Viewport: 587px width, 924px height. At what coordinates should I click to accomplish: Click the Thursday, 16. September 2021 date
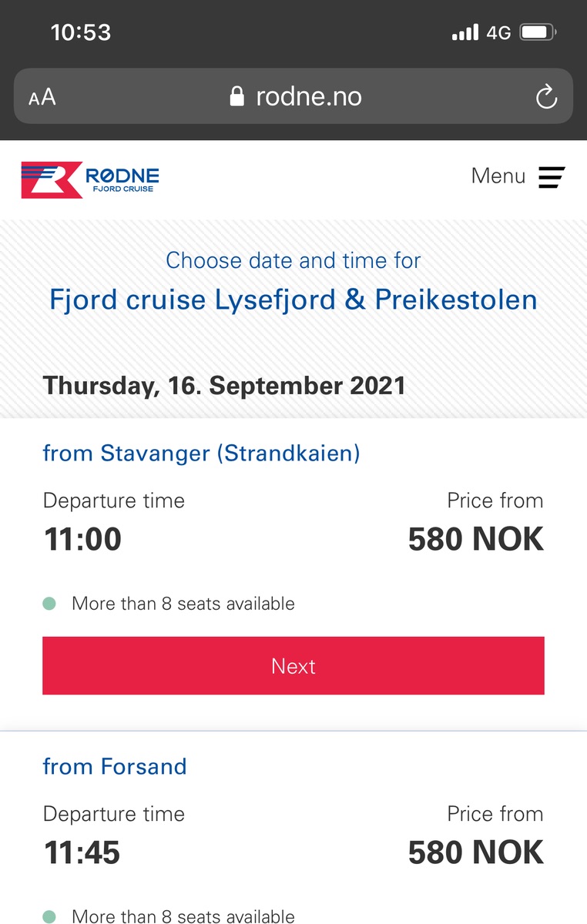224,385
